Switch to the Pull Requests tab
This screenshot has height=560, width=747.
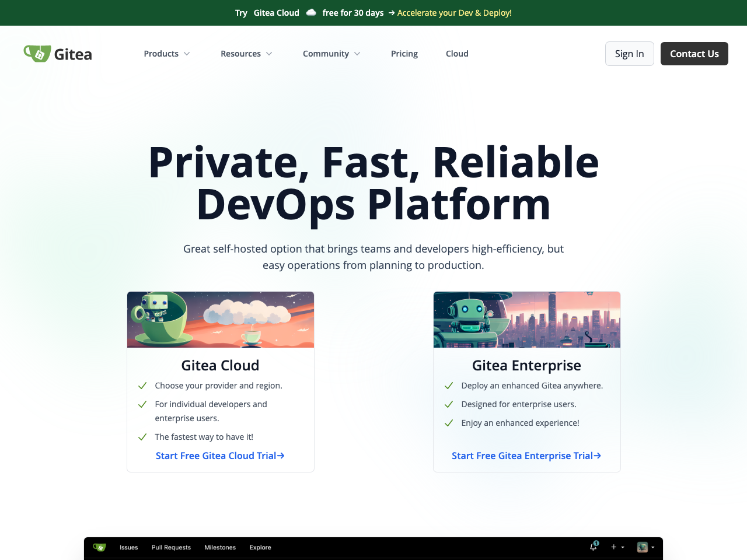coord(171,547)
